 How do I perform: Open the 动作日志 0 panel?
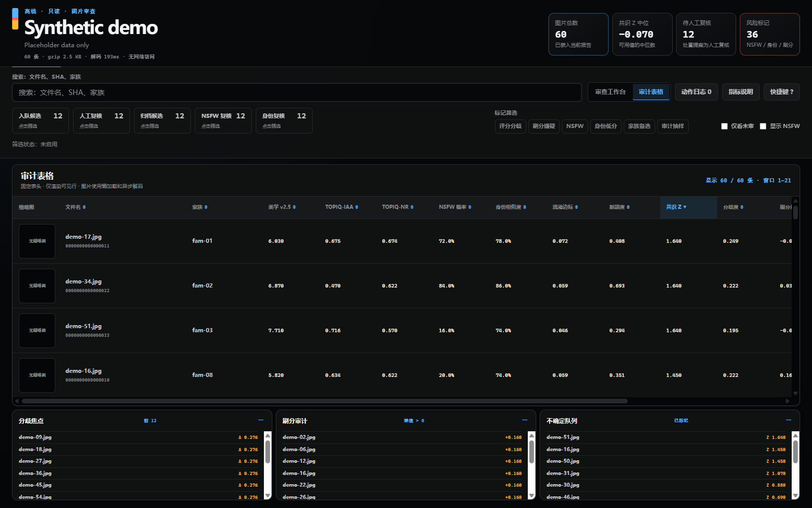pyautogui.click(x=696, y=92)
